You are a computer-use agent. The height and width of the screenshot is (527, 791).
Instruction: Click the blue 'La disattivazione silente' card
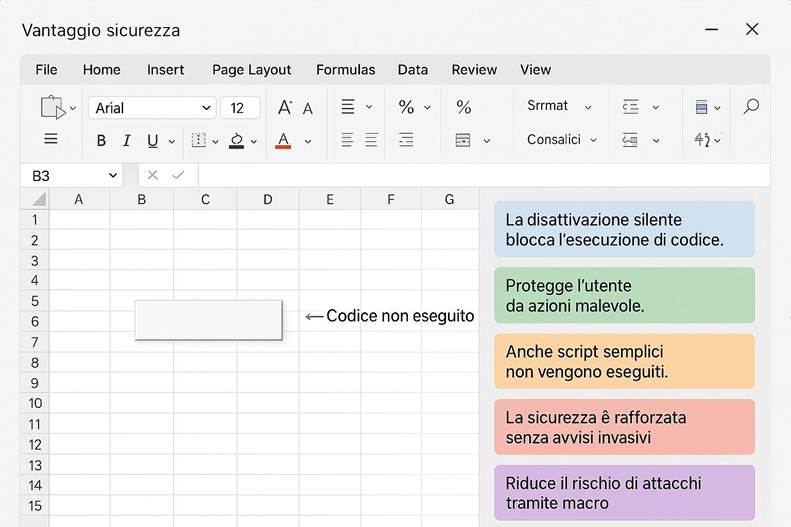[625, 229]
